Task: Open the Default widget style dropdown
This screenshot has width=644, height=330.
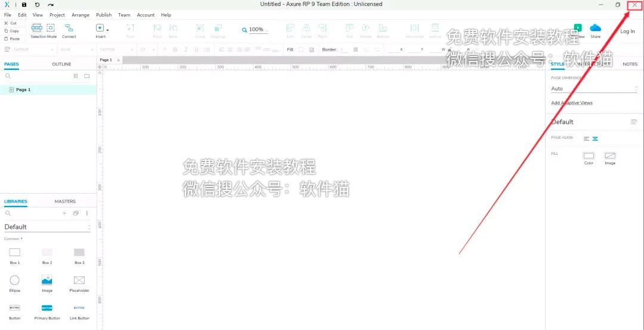Action: [33, 49]
